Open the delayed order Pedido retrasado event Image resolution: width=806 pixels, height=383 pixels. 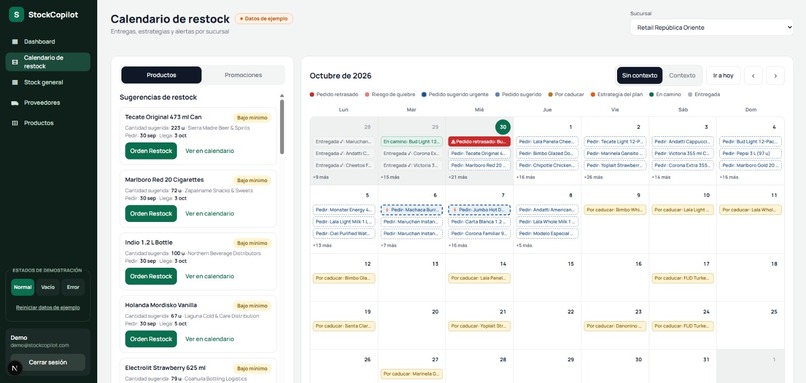[x=480, y=141]
